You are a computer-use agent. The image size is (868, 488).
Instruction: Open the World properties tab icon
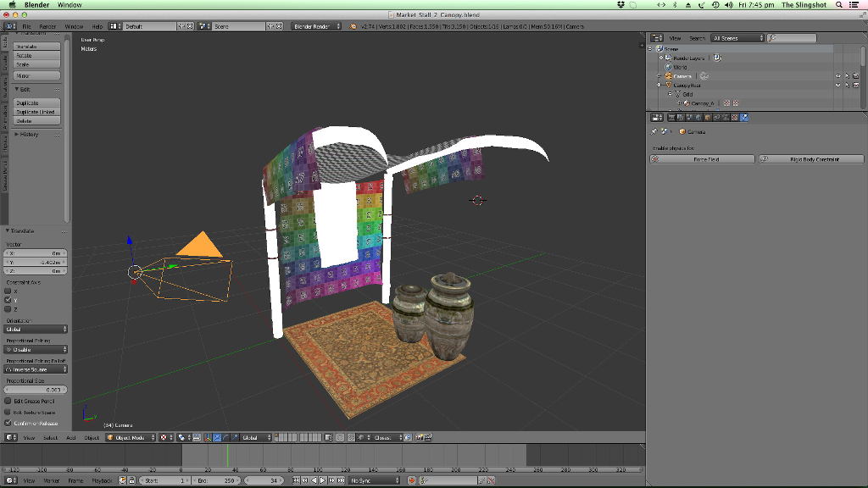[698, 117]
